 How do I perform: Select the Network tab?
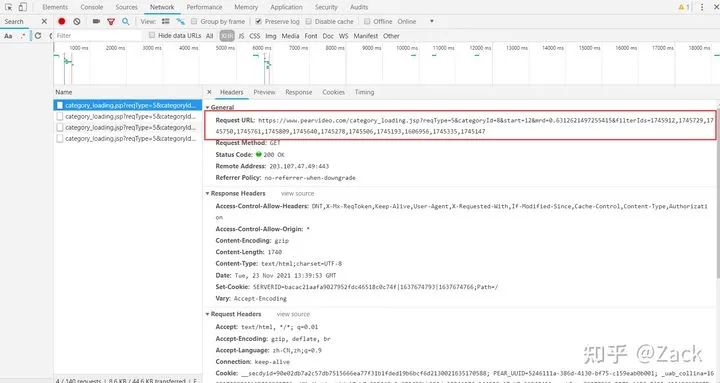coord(162,7)
